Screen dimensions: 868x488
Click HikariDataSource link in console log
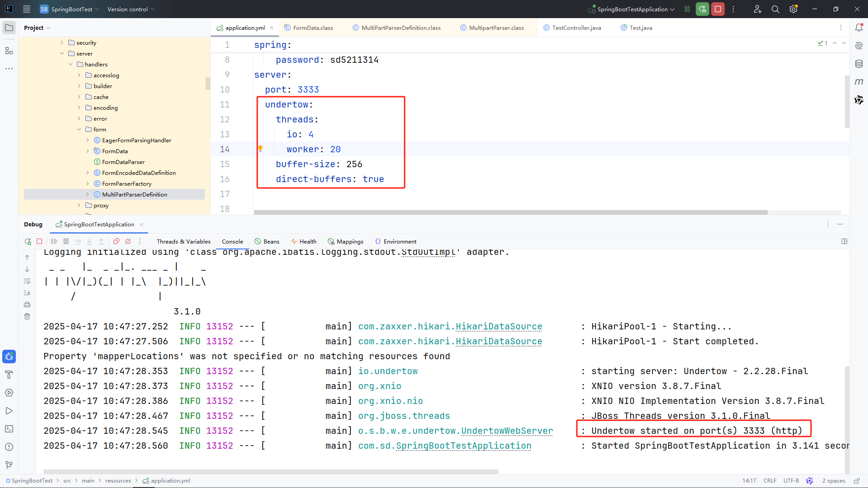point(499,327)
